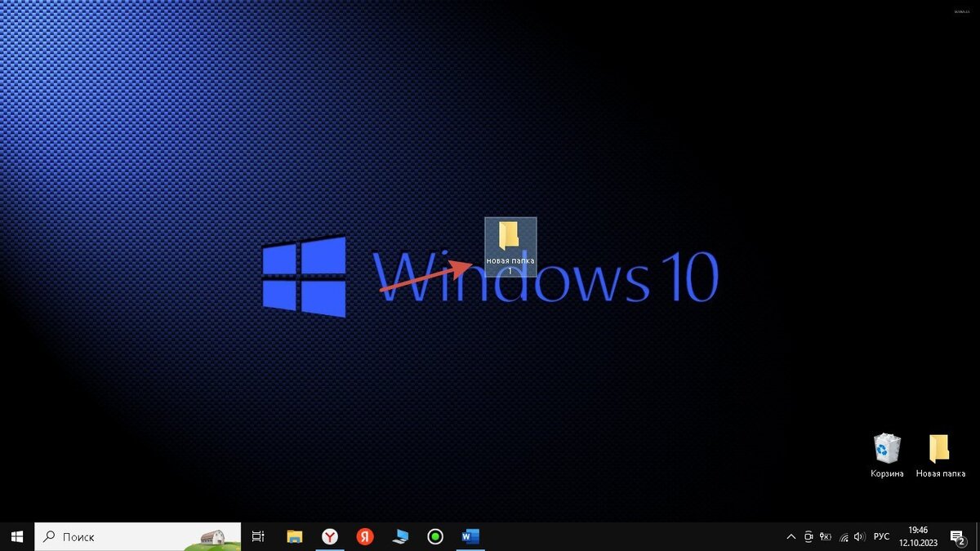Screen dimensions: 980x551
Task: Click the camera Meet Now tray icon
Action: 808,536
